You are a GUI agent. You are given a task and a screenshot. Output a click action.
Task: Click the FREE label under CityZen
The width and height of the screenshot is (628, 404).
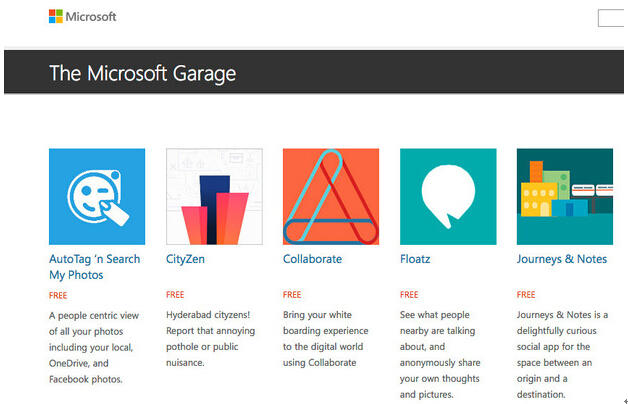click(x=175, y=295)
